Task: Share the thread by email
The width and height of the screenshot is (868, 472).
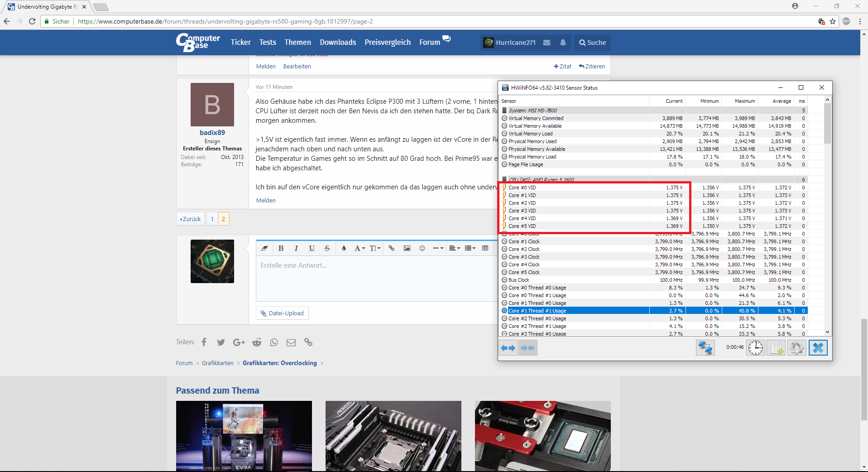Action: tap(291, 342)
